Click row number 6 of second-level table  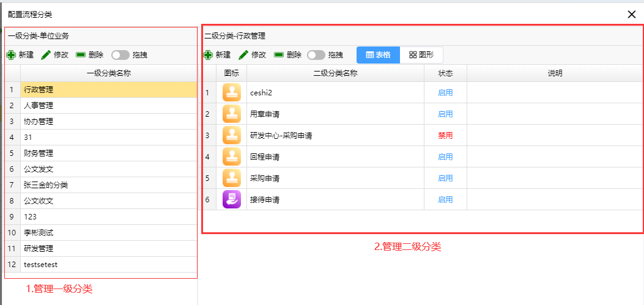(x=207, y=199)
